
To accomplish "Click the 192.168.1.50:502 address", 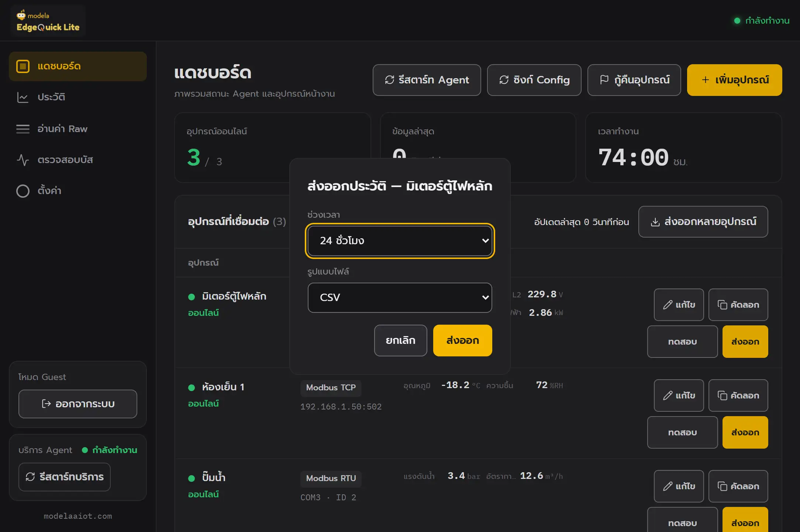I will 341,407.
